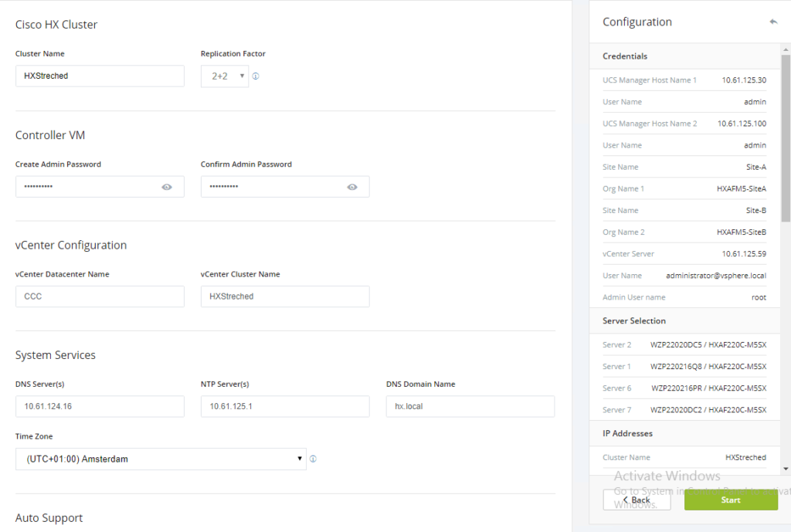Screen dimensions: 791x532
Task: Click the Time Zone info icon
Action: coord(313,459)
